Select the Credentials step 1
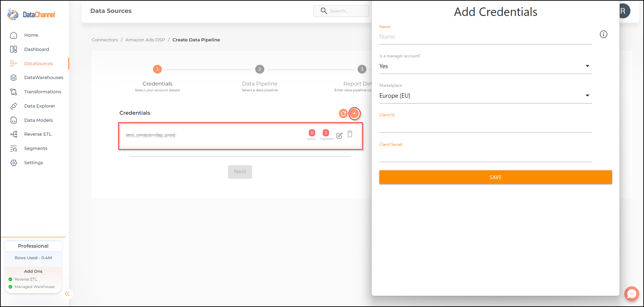 (x=157, y=69)
